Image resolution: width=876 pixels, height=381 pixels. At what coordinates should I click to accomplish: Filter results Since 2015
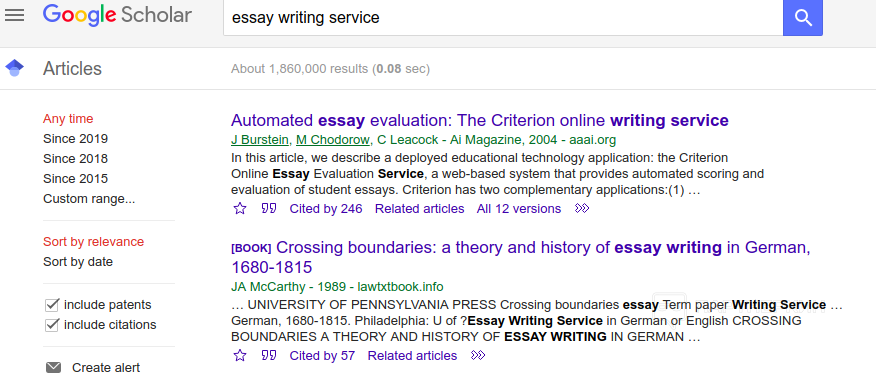[x=75, y=179]
